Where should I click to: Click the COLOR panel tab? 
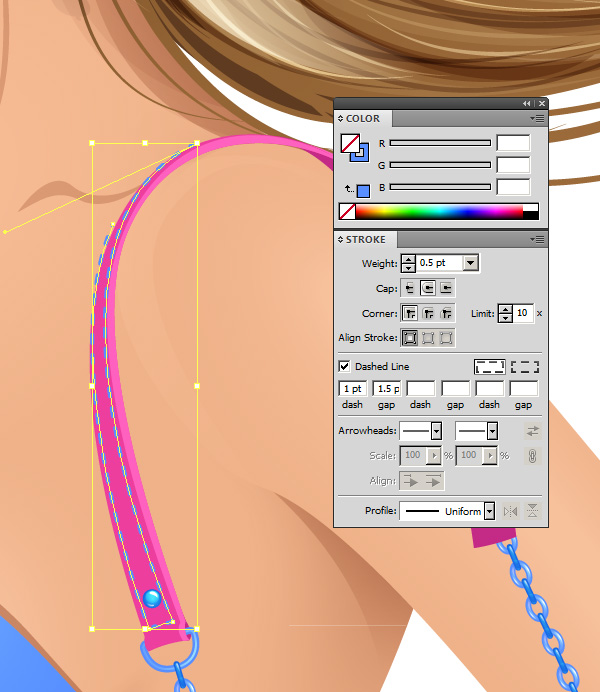[362, 118]
